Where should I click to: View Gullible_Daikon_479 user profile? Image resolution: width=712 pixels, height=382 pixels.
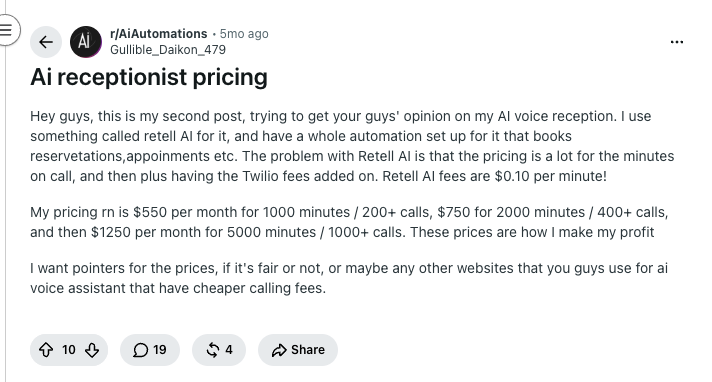click(168, 50)
